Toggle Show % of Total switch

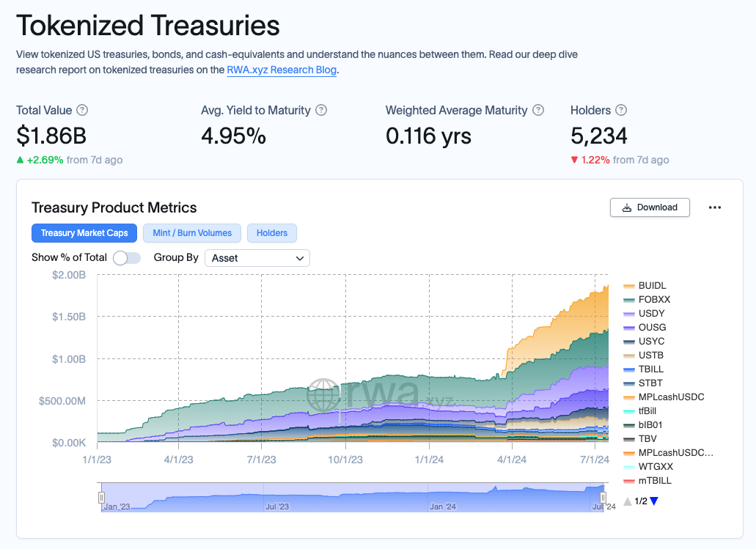point(127,258)
